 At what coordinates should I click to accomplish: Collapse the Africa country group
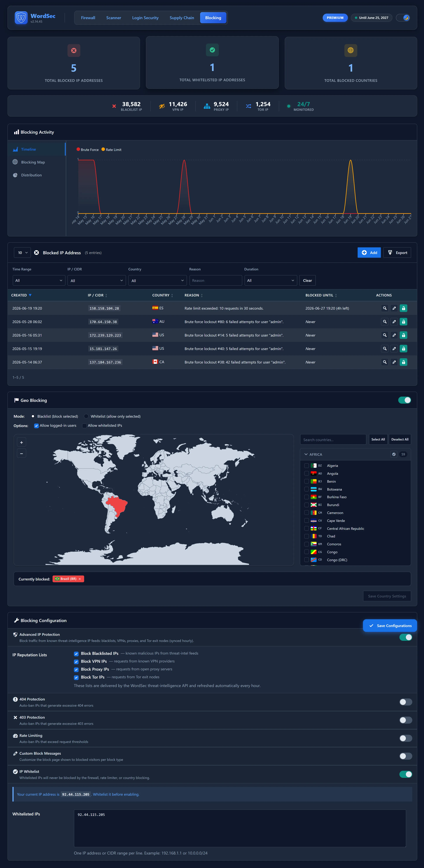pyautogui.click(x=306, y=454)
